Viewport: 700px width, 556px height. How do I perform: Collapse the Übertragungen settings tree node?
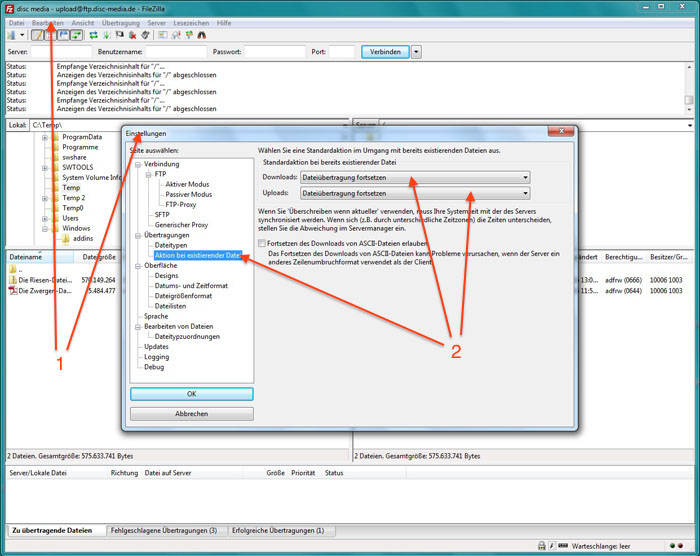click(x=138, y=235)
